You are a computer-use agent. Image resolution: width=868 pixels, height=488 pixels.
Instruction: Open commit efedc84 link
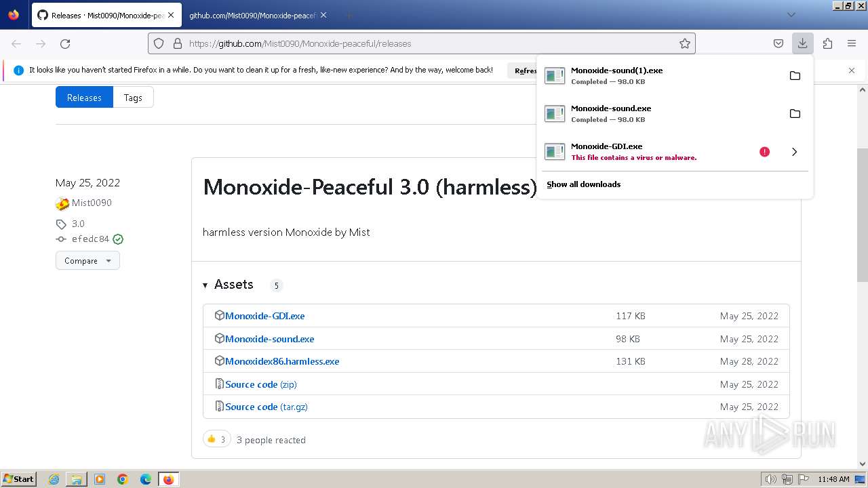tap(90, 239)
